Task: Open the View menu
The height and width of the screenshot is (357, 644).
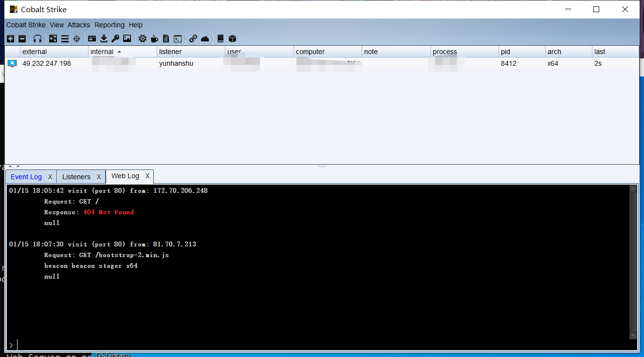Action: point(56,25)
